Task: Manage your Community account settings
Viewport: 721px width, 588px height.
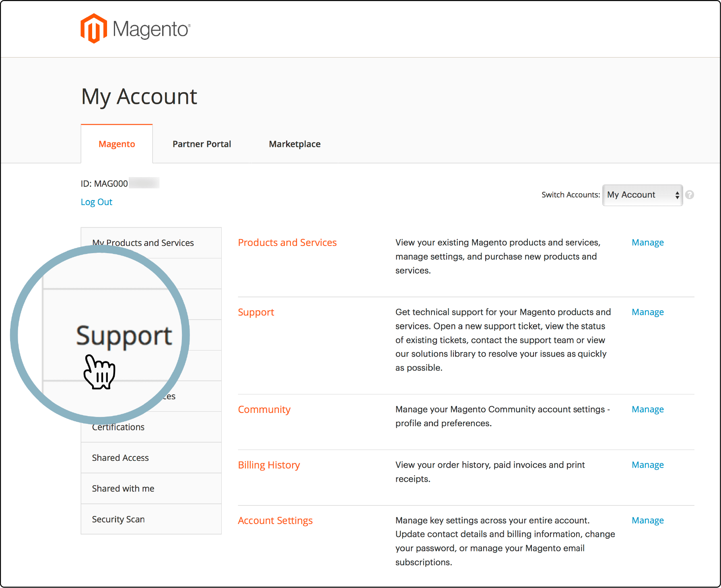Action: click(x=647, y=409)
